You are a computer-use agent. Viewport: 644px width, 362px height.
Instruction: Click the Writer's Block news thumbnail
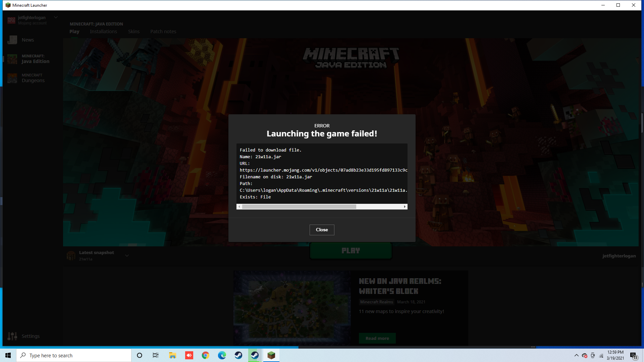[x=292, y=308]
